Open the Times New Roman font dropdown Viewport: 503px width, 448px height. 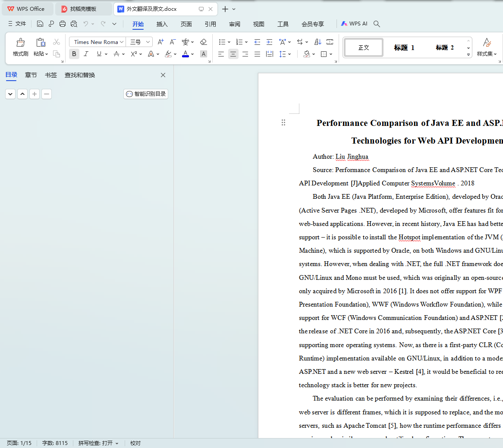point(122,42)
